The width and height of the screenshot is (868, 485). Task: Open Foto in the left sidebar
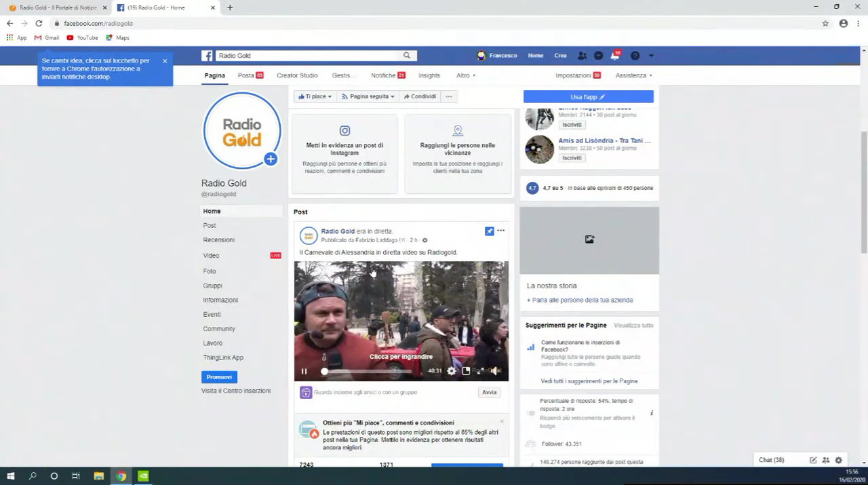[x=210, y=271]
